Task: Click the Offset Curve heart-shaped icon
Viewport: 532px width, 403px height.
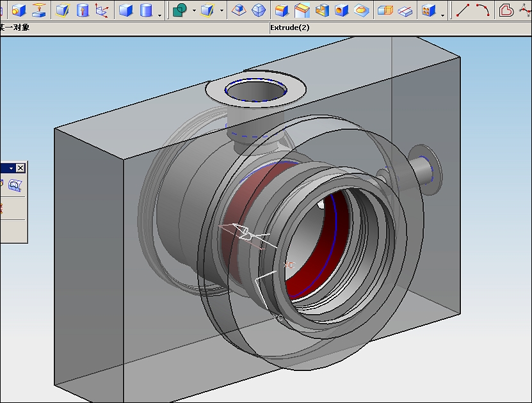Action: click(506, 10)
